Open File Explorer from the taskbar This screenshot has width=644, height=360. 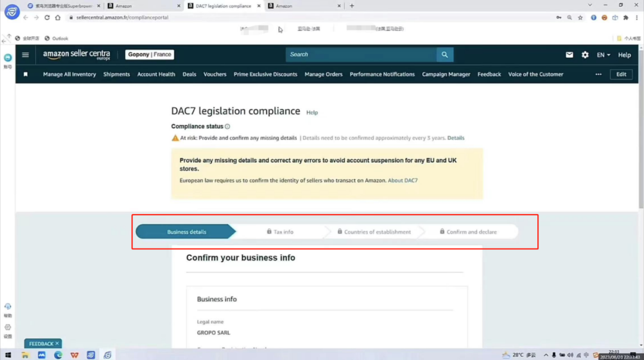[25, 355]
